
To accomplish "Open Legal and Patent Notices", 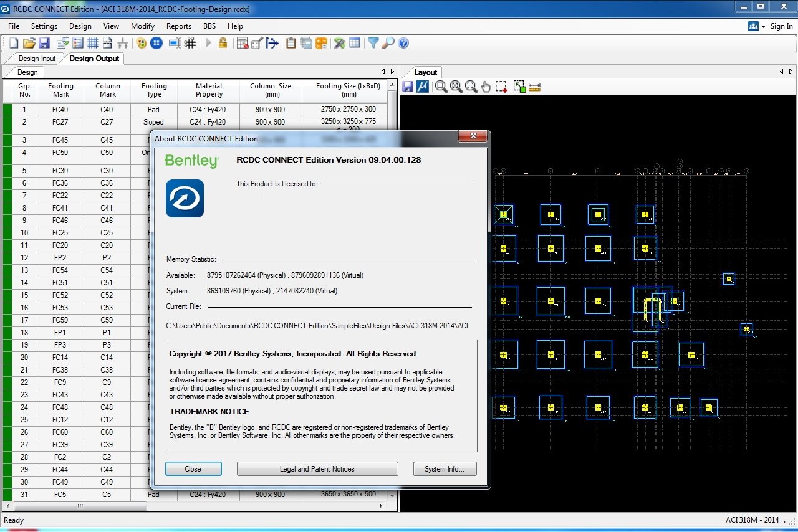I will coord(317,469).
